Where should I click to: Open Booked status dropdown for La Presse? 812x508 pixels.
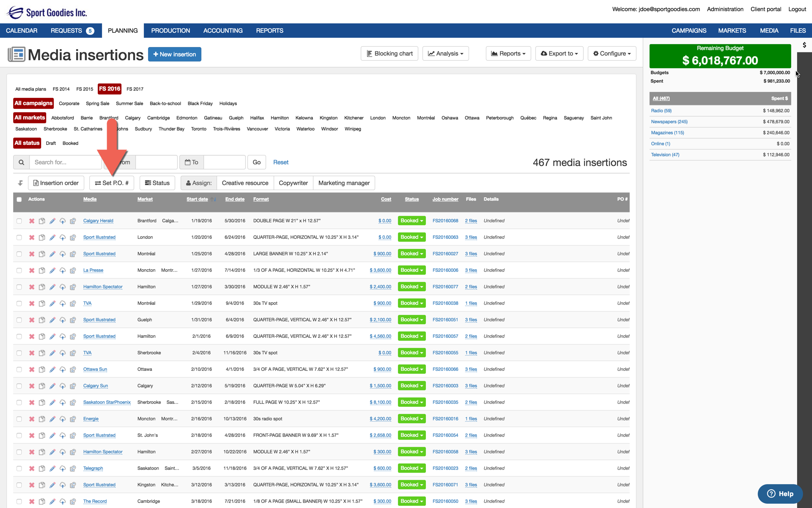[411, 271]
